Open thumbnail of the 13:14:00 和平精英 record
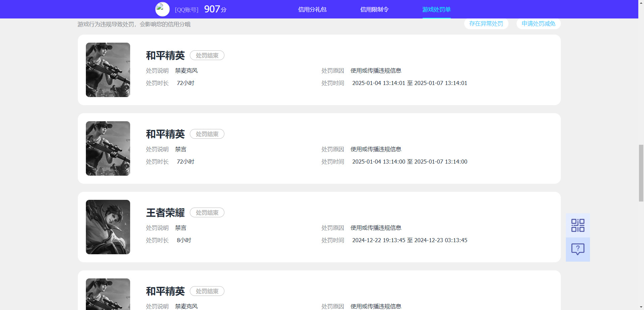Viewport: 644px width, 310px height. (x=108, y=148)
